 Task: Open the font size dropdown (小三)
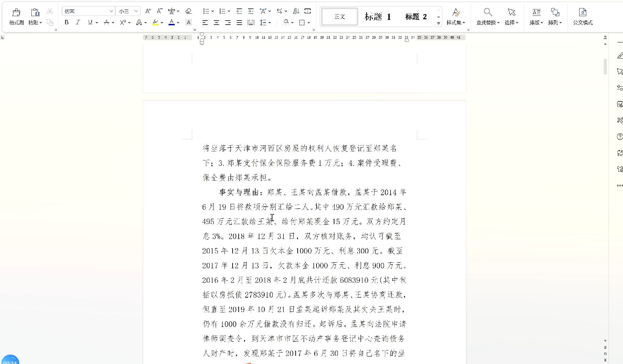point(136,11)
